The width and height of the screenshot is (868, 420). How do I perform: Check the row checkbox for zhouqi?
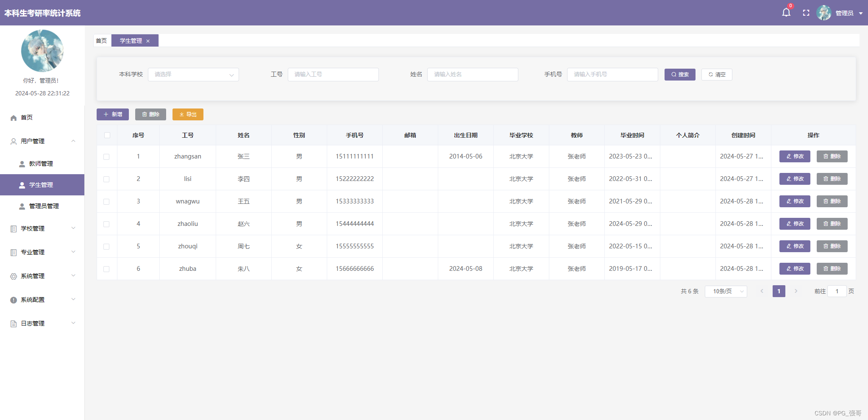106,247
